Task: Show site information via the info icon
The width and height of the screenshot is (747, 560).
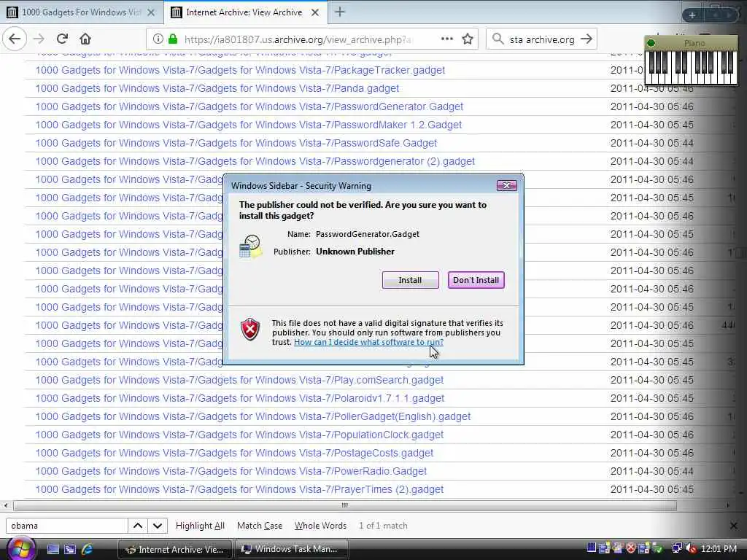Action: tap(158, 39)
